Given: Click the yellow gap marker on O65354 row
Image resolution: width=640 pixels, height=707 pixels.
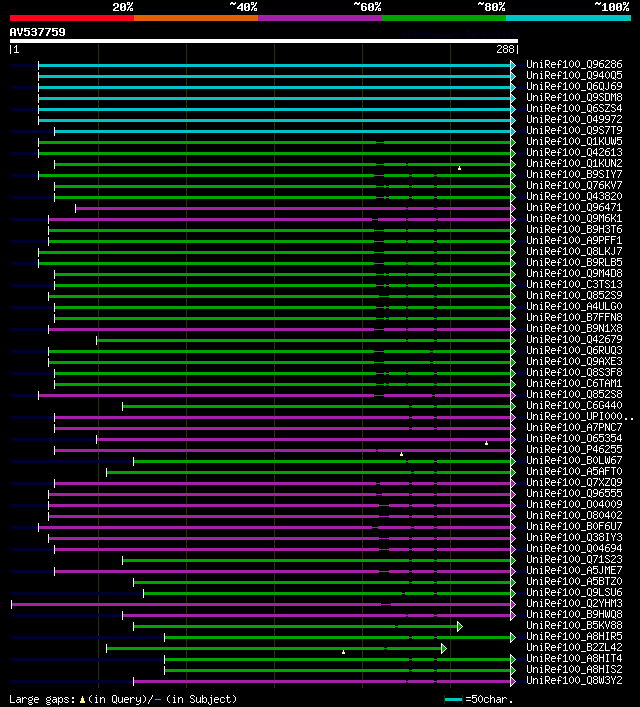Looking at the screenshot, I should [x=486, y=443].
